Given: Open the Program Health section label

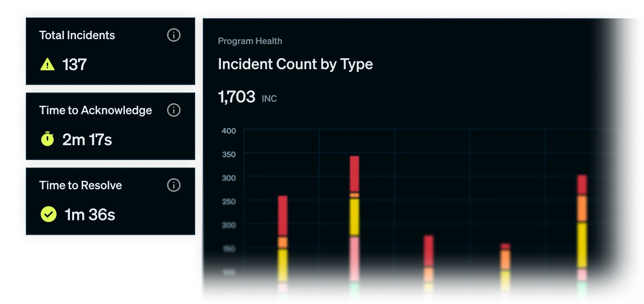Looking at the screenshot, I should 250,41.
